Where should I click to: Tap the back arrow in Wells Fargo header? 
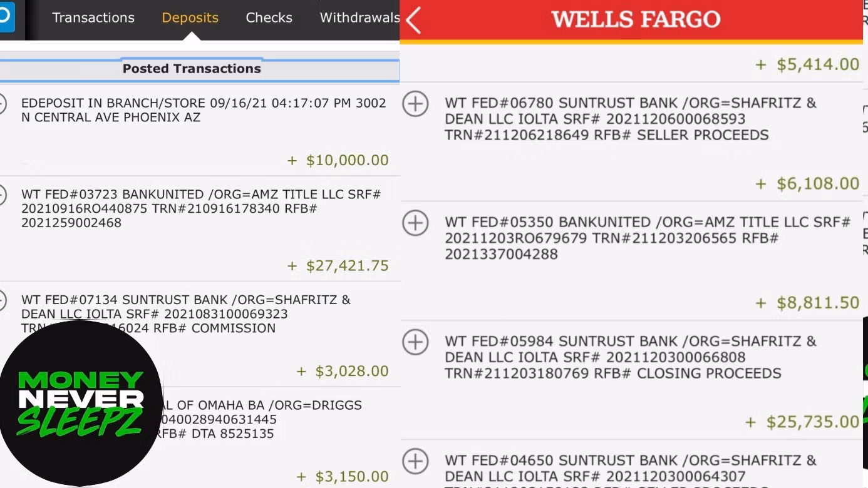coord(413,20)
